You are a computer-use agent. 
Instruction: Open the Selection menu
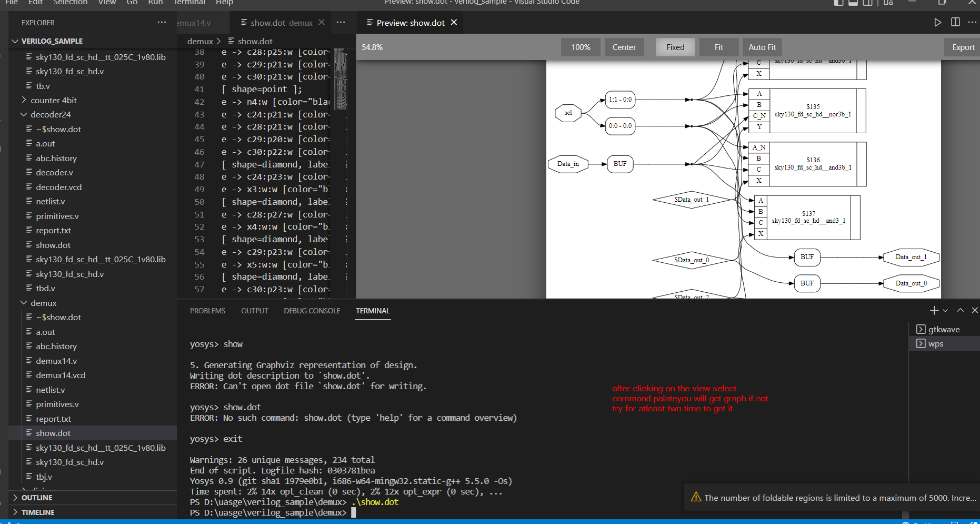(70, 2)
